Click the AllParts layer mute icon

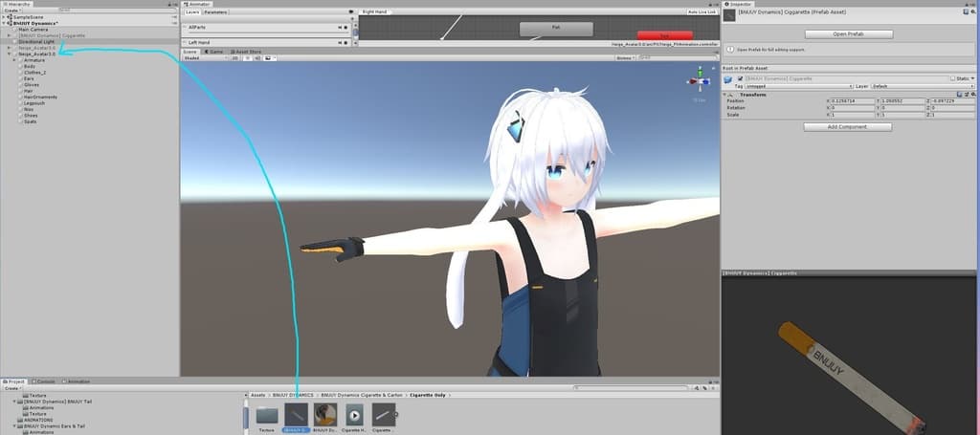(340, 28)
